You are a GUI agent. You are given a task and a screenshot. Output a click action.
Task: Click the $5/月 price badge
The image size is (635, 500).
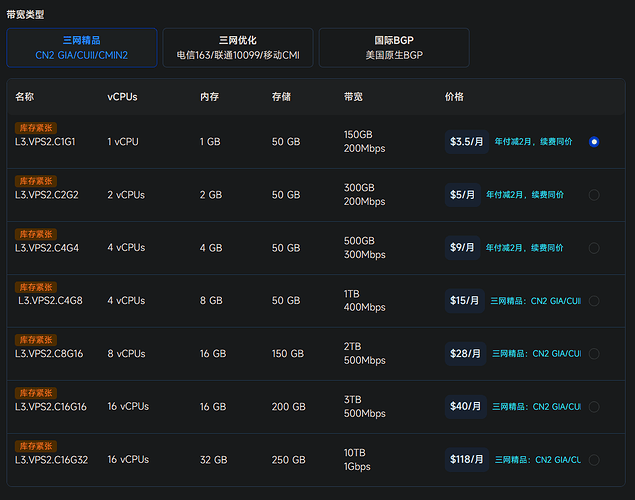tap(462, 195)
